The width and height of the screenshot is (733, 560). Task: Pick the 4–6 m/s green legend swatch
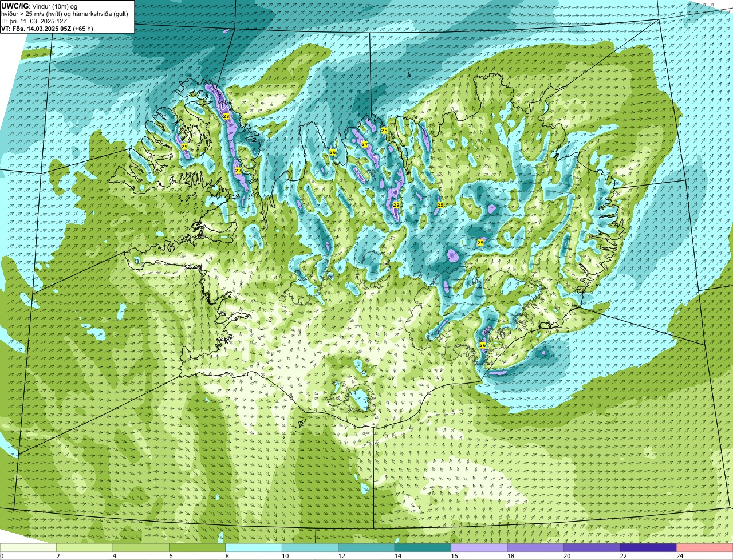click(x=141, y=548)
